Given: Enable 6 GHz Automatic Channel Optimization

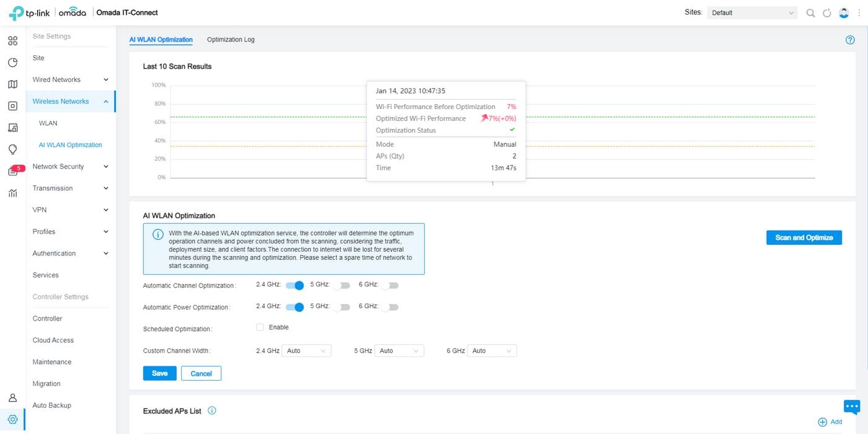Looking at the screenshot, I should [391, 285].
